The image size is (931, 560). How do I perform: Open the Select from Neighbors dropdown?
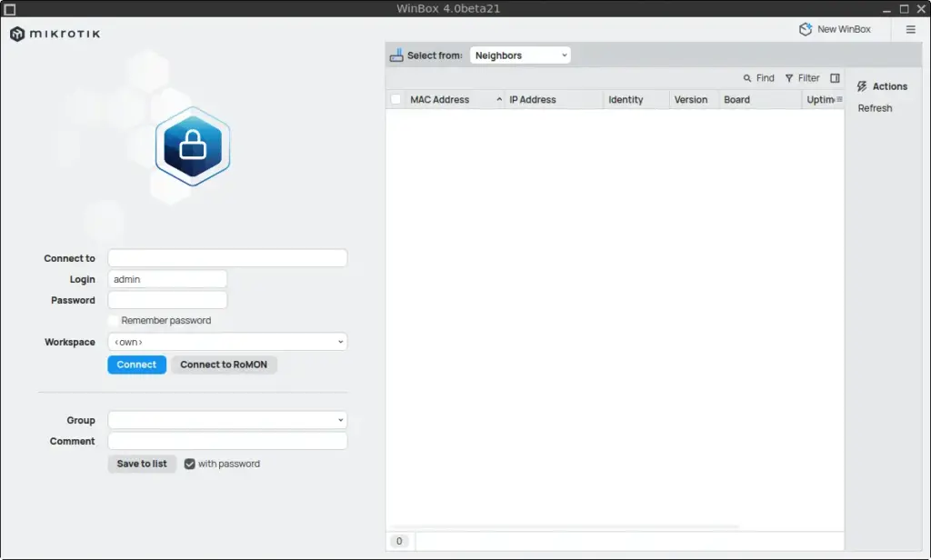[x=520, y=55]
